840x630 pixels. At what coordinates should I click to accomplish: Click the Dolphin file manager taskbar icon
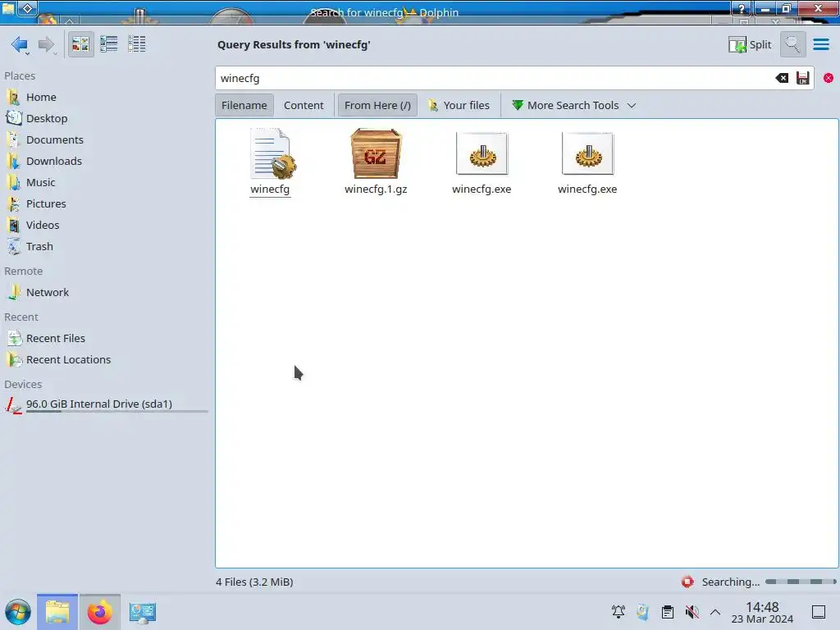57,612
